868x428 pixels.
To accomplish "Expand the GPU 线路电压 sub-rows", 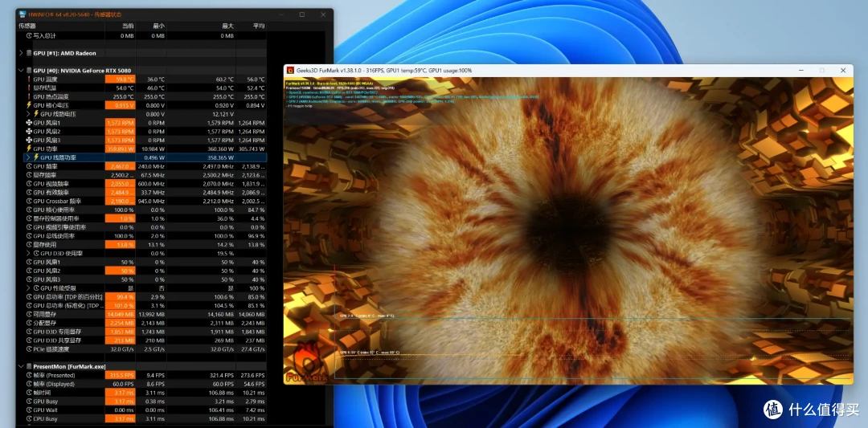I will [x=29, y=114].
